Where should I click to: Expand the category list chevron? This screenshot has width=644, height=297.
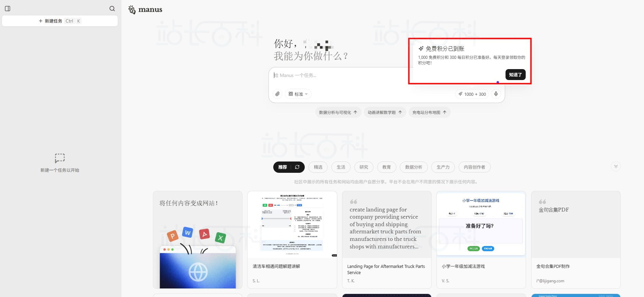click(x=616, y=167)
